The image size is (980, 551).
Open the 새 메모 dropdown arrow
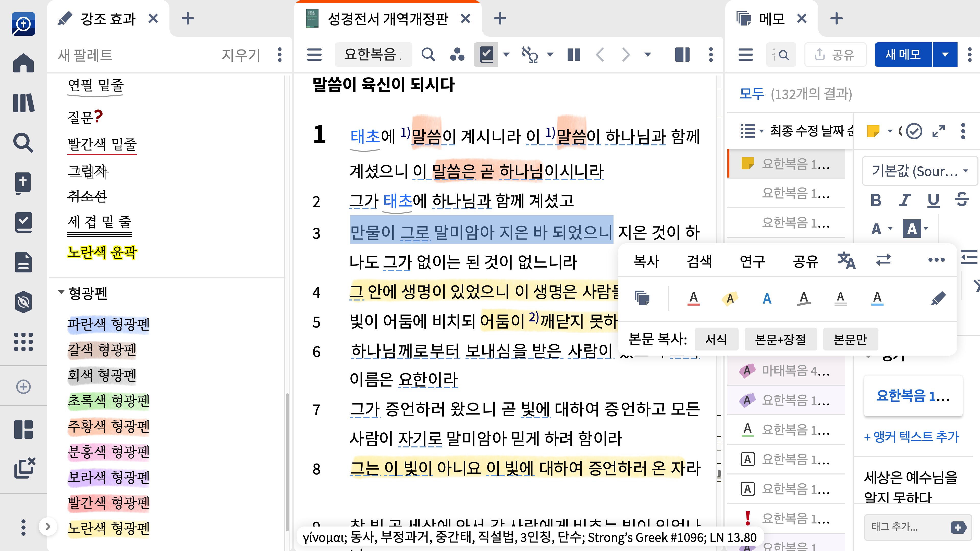click(x=945, y=55)
